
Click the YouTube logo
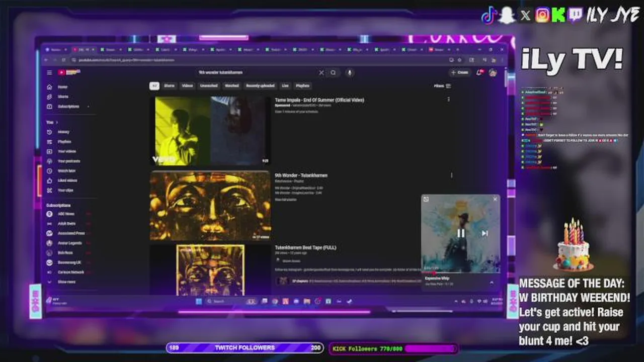pyautogui.click(x=69, y=72)
